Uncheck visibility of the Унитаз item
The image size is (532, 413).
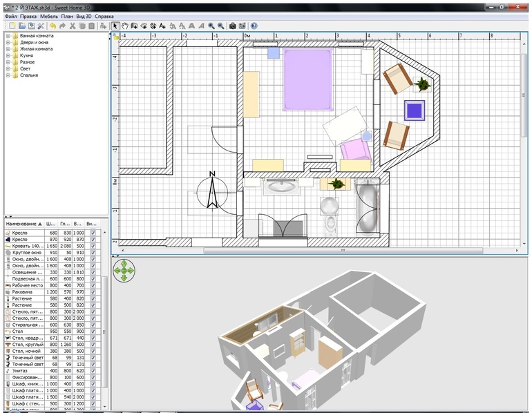tap(92, 370)
